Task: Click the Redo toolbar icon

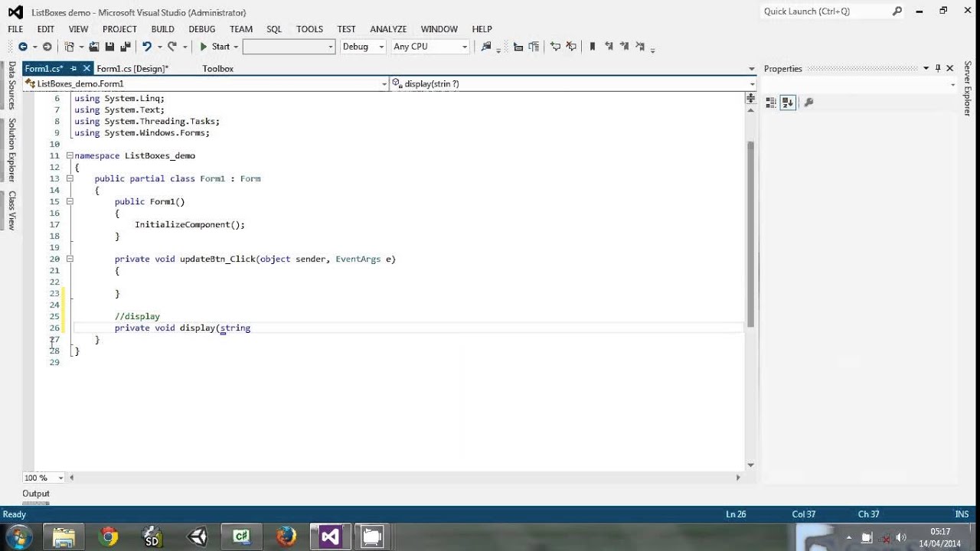Action: [x=172, y=47]
